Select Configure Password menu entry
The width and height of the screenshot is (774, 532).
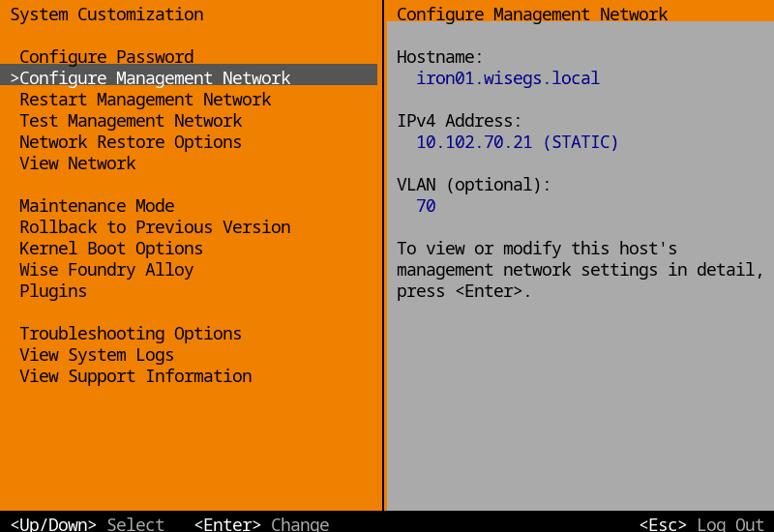(106, 57)
